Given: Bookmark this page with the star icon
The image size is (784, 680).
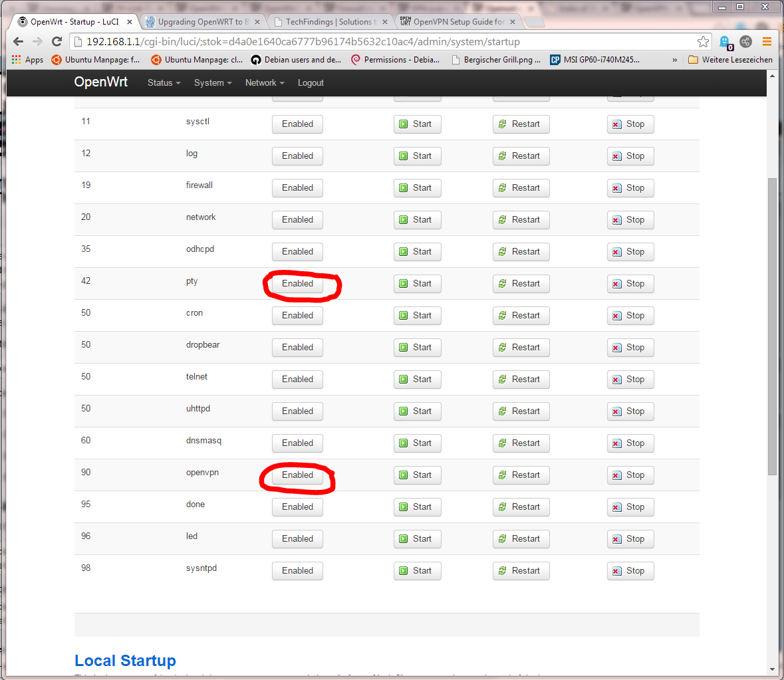Looking at the screenshot, I should [x=703, y=42].
